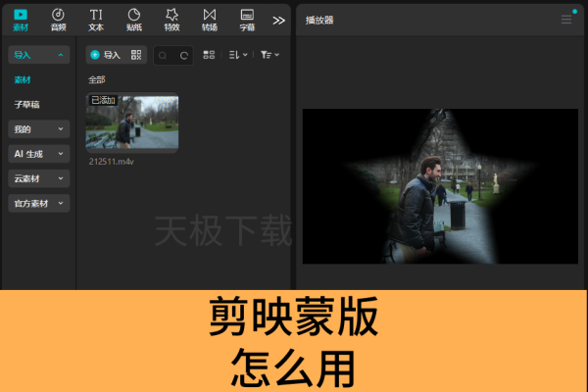Switch to the 音频 audio tab
The height and width of the screenshot is (392, 588).
point(58,21)
